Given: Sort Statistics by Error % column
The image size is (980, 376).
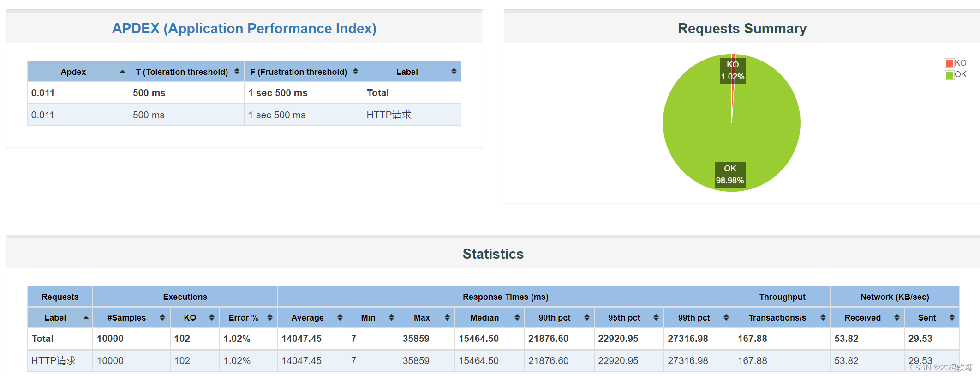Looking at the screenshot, I should (248, 317).
